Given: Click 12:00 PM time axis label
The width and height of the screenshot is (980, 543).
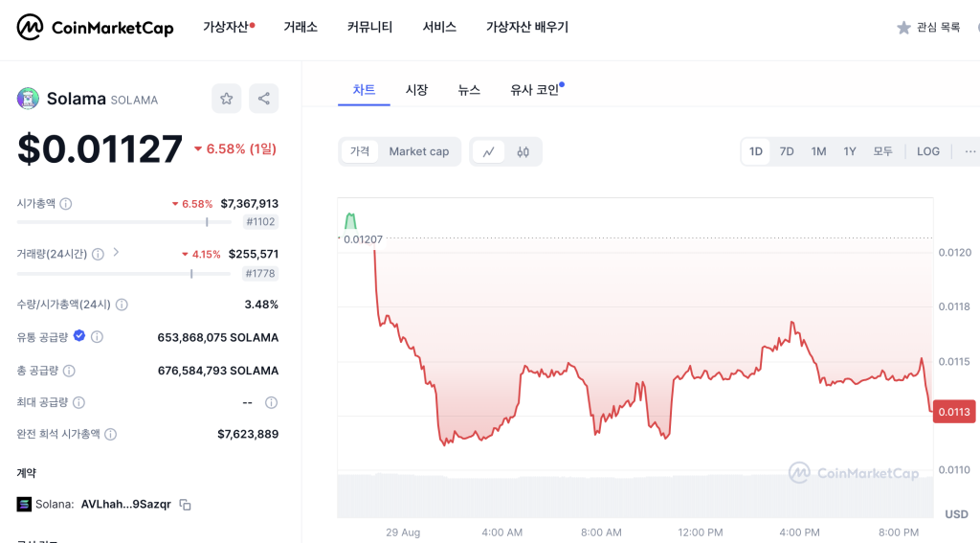Looking at the screenshot, I should (700, 532).
